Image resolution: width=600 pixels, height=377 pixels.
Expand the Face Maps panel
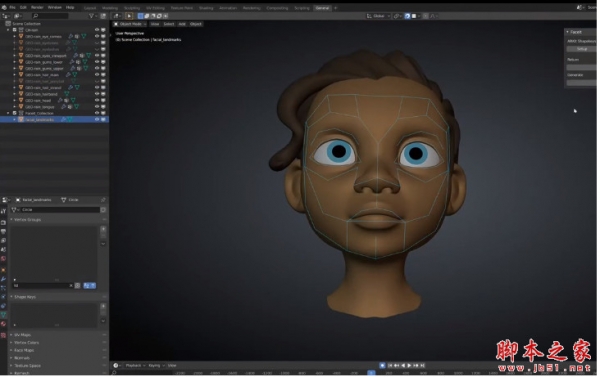(x=23, y=351)
